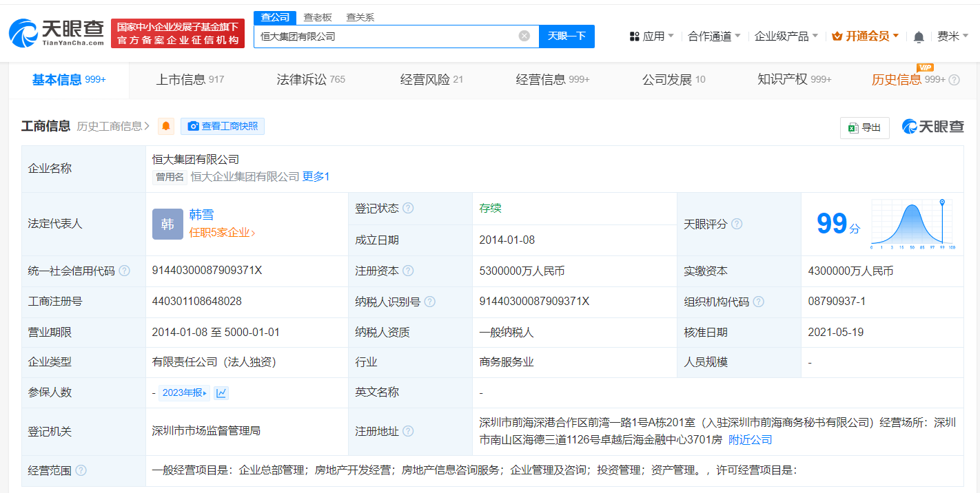Click the camera icon on 查看工商快照
Image resolution: width=980 pixels, height=493 pixels.
tap(194, 126)
